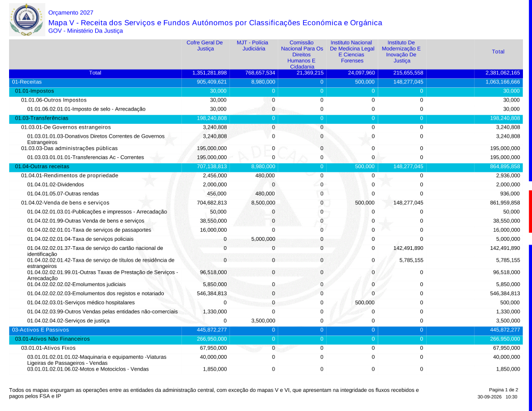
Task: Click the value 215,655,558 in the Total row
Action: [x=408, y=73]
